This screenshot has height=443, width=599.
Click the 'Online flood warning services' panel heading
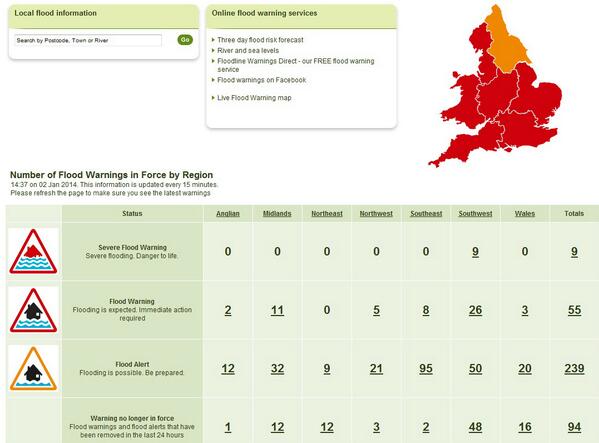[x=264, y=13]
